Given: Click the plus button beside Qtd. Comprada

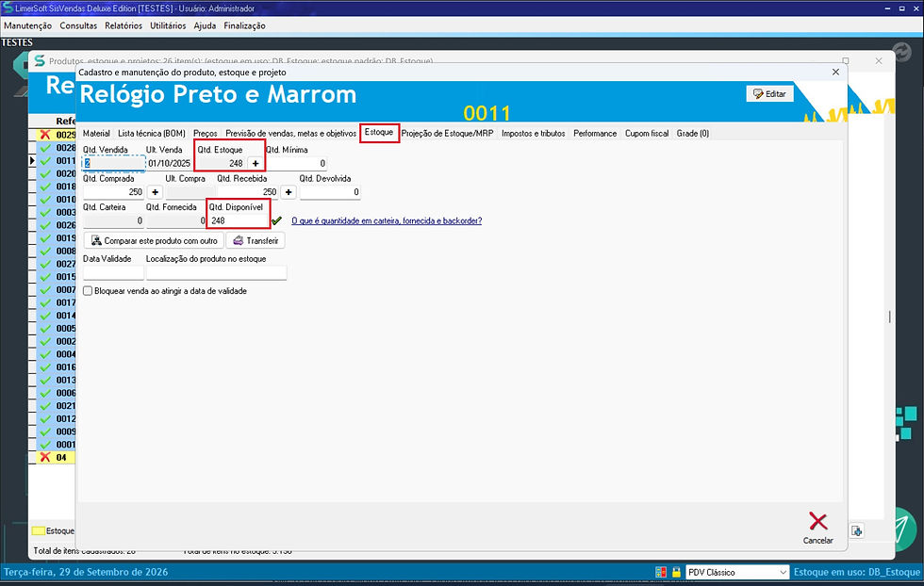Looking at the screenshot, I should click(x=155, y=192).
